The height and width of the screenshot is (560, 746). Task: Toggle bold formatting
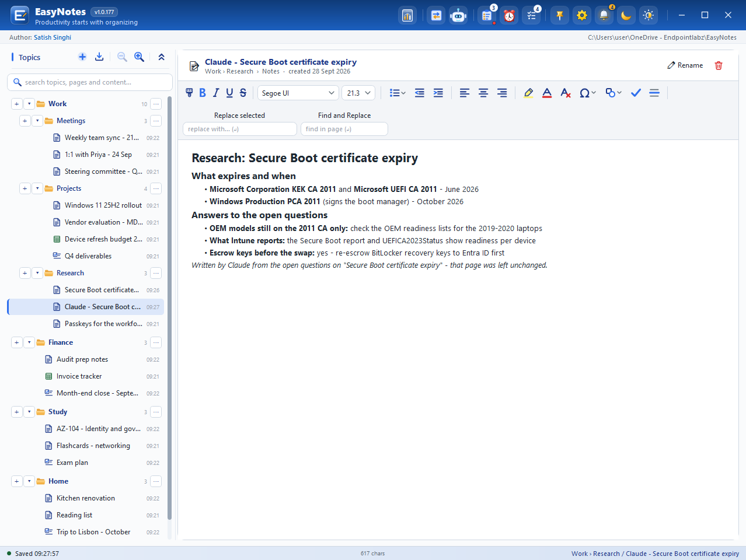point(203,93)
